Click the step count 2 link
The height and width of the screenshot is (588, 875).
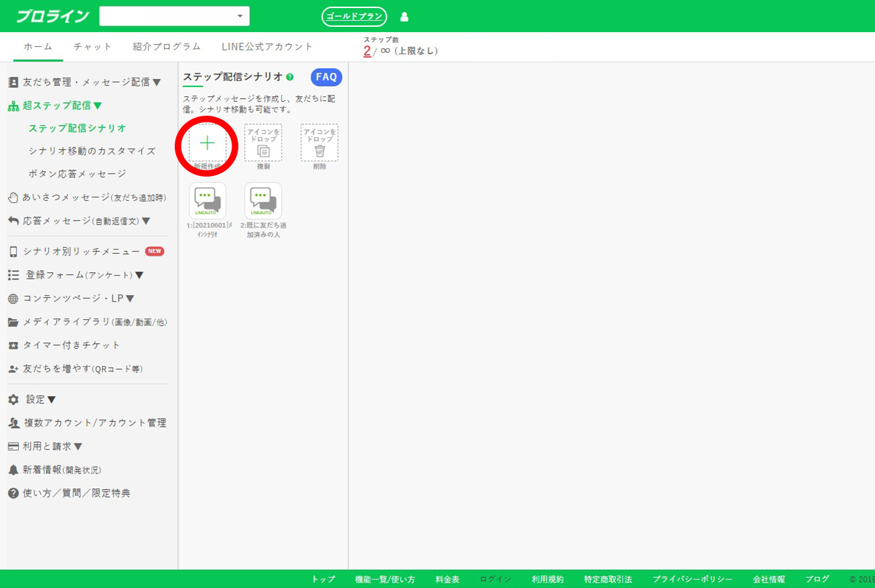click(x=367, y=51)
